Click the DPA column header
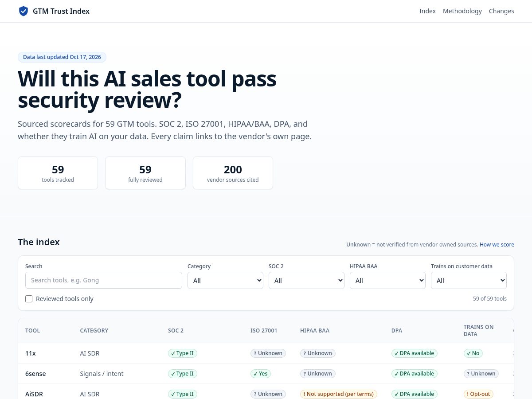 [396, 331]
